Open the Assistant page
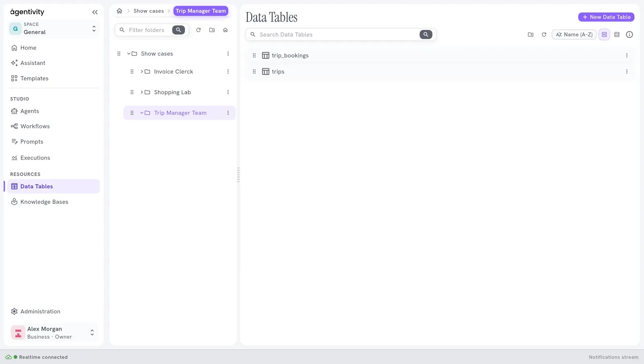Image resolution: width=644 pixels, height=364 pixels. (x=54, y=63)
